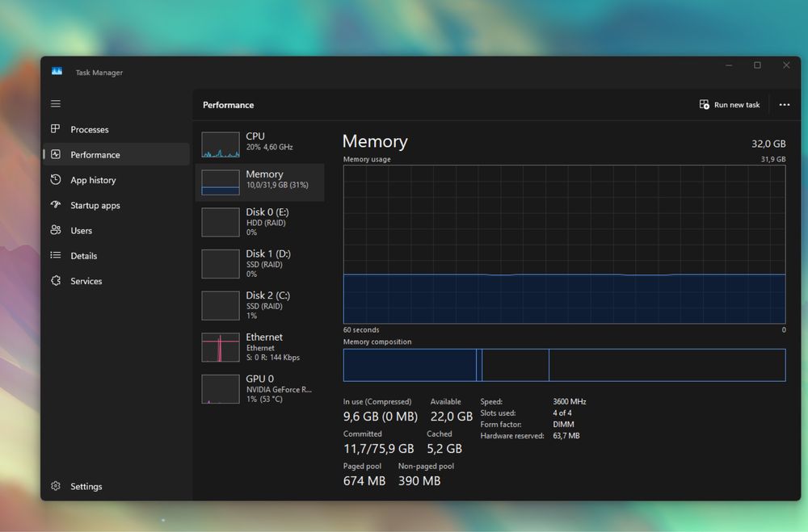The image size is (808, 532).
Task: Click the Services puzzle icon
Action: pyautogui.click(x=56, y=280)
